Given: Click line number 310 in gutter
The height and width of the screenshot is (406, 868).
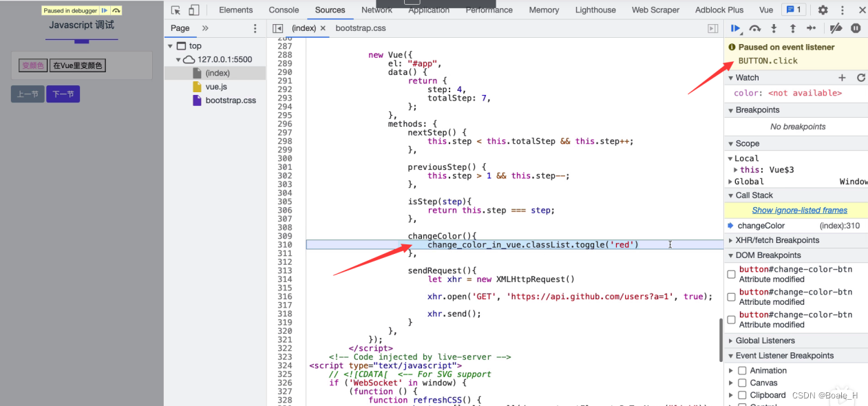Looking at the screenshot, I should [284, 244].
